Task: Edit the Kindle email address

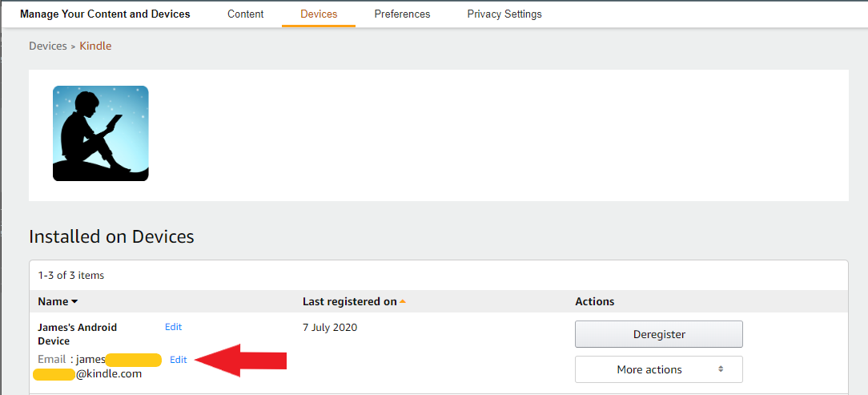Action: pos(178,360)
